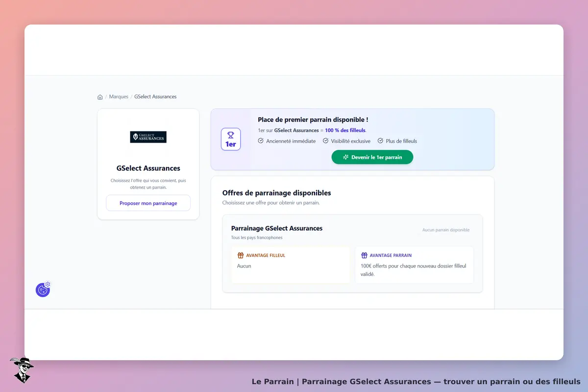The image size is (588, 392).
Task: Click the Avantage Filleul gift icon
Action: [241, 255]
